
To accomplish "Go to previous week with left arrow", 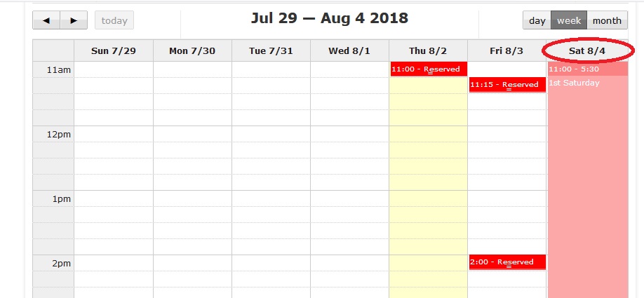I will pyautogui.click(x=46, y=20).
